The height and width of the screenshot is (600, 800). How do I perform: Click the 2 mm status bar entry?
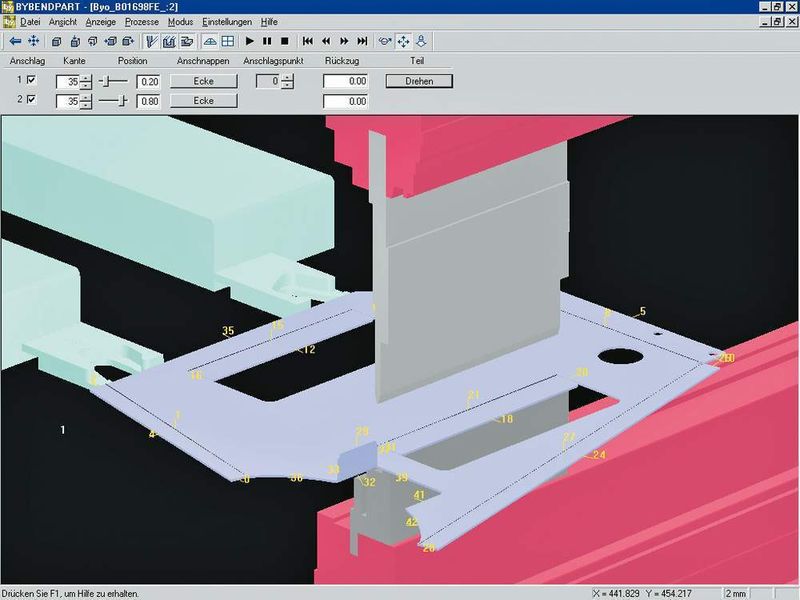coord(735,593)
